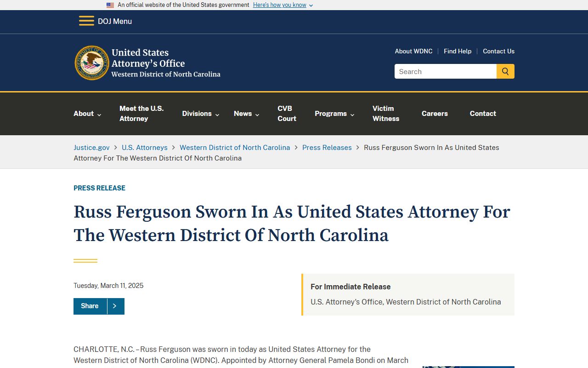This screenshot has height=368, width=588.
Task: Open the Careers menu item
Action: pos(435,114)
